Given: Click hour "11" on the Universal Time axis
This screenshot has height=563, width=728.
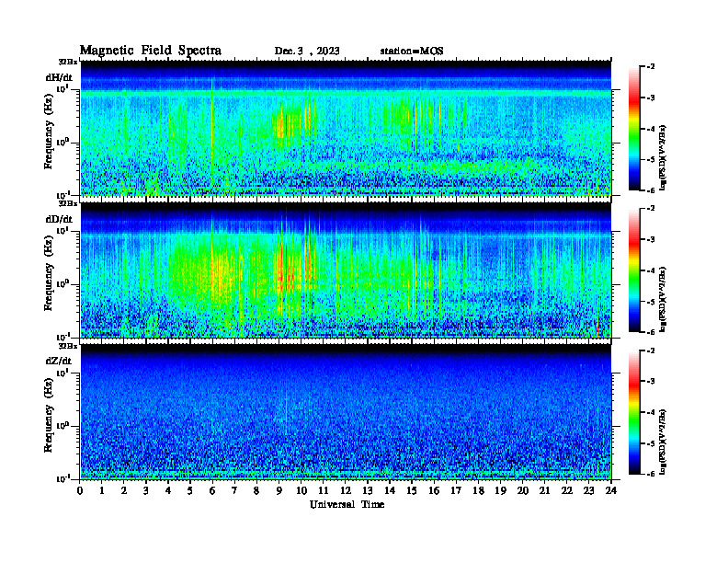Looking at the screenshot, I should click(324, 491).
